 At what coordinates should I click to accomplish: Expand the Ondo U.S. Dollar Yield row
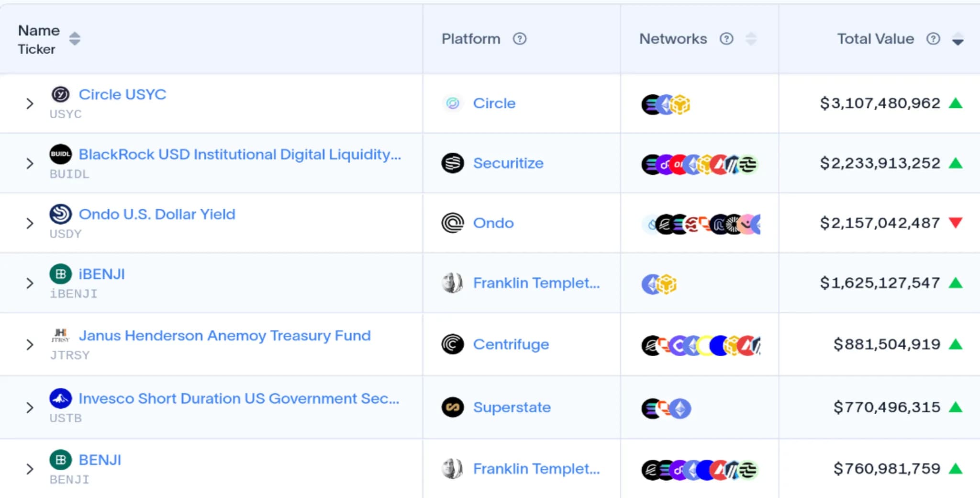pos(30,223)
